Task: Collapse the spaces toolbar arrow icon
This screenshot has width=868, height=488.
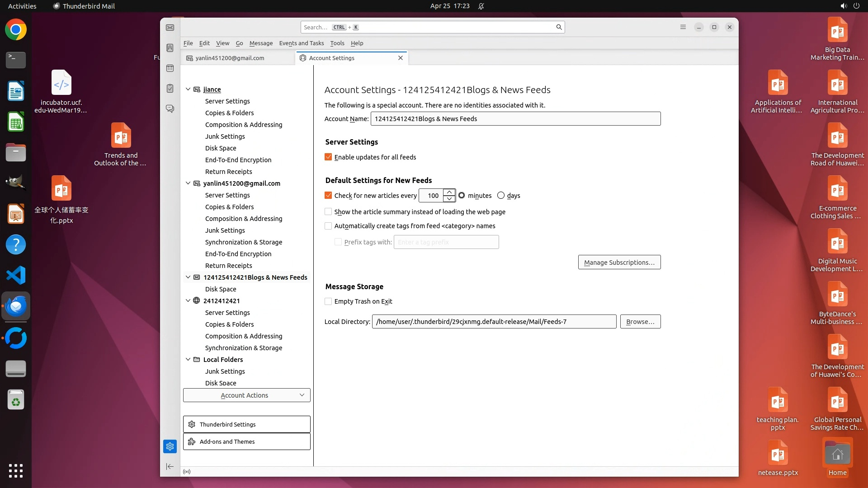Action: point(170,466)
